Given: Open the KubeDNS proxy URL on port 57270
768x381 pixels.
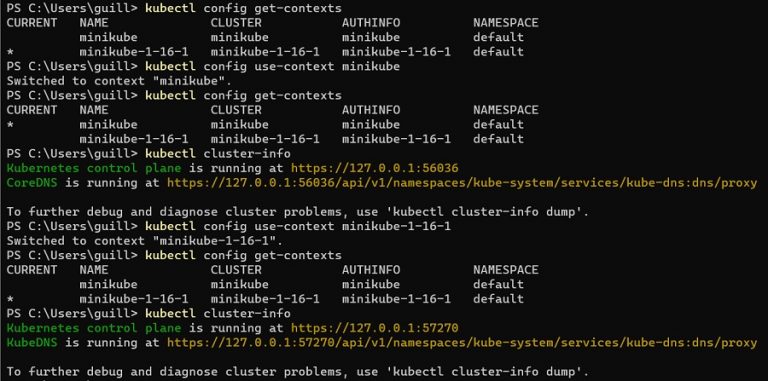Looking at the screenshot, I should coord(462,343).
